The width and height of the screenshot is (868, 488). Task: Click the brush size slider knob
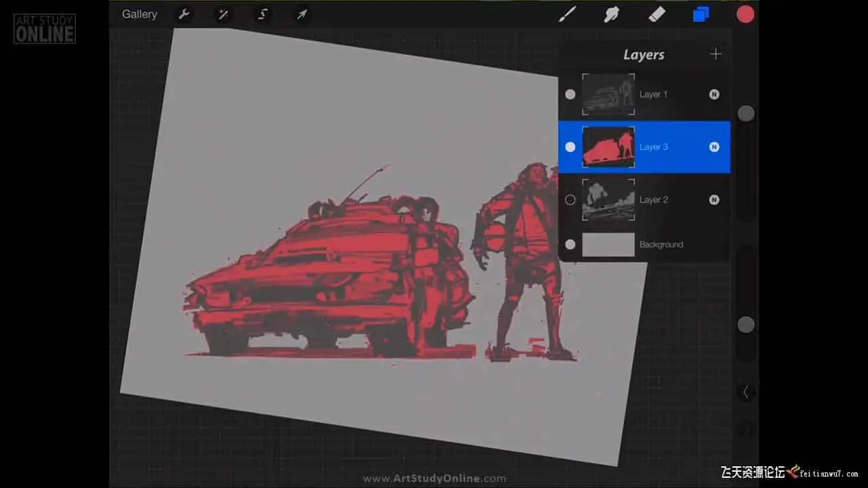(x=746, y=113)
